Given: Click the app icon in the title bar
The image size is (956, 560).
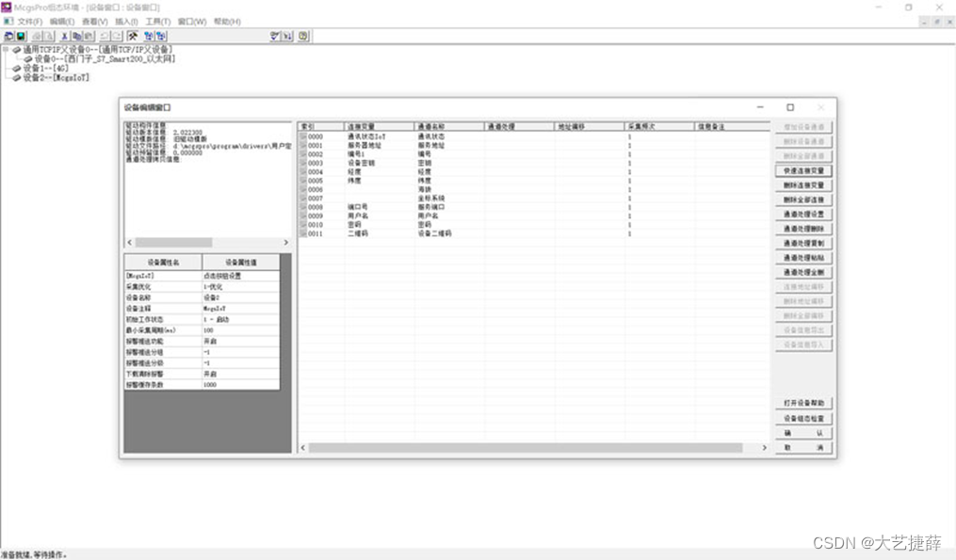Looking at the screenshot, I should (7, 7).
